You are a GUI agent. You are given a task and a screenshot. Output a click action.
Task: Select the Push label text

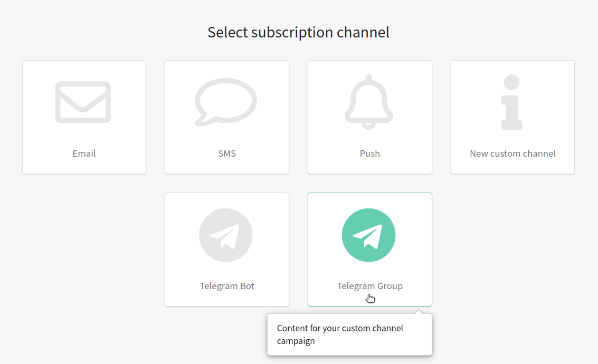[370, 154]
